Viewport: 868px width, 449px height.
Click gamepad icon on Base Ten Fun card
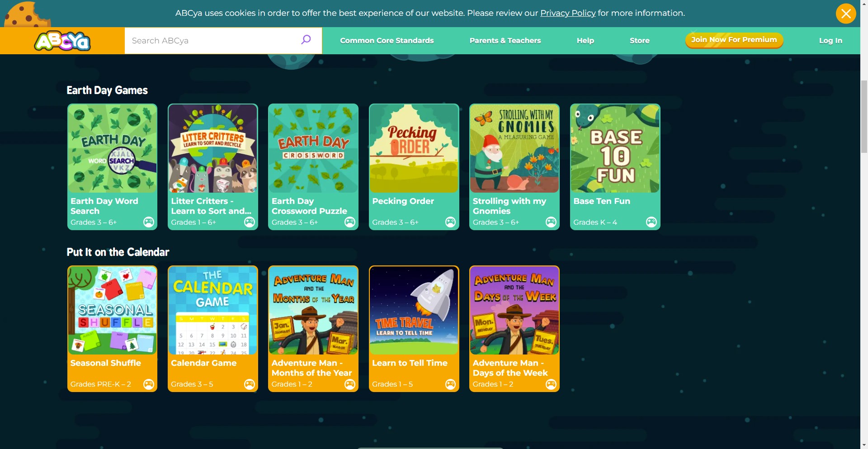(651, 222)
